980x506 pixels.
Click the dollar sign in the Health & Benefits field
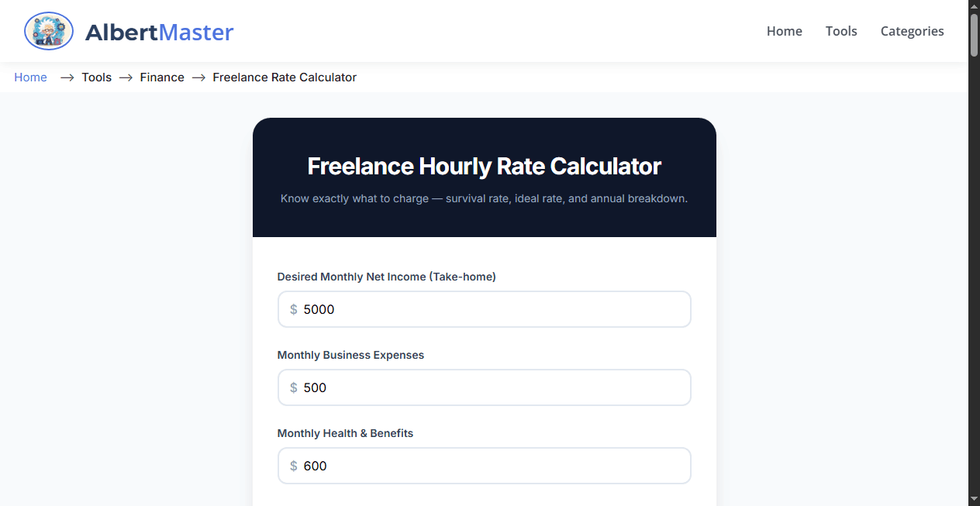click(294, 466)
